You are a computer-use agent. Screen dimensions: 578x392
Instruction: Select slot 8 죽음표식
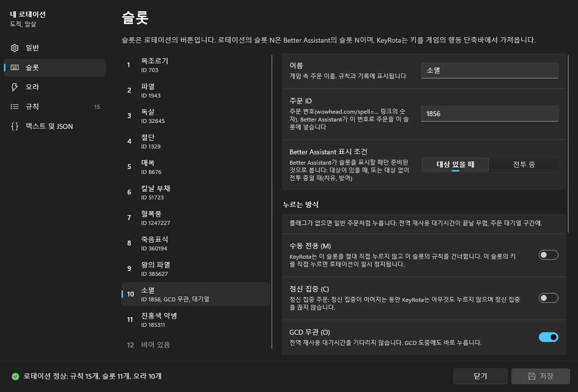pos(195,243)
